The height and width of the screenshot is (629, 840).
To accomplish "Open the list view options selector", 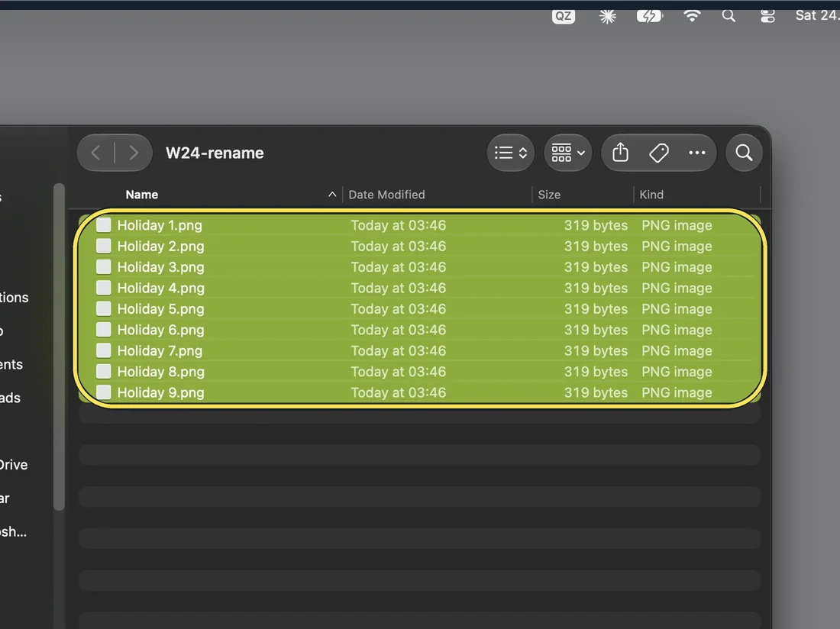I will (x=511, y=153).
